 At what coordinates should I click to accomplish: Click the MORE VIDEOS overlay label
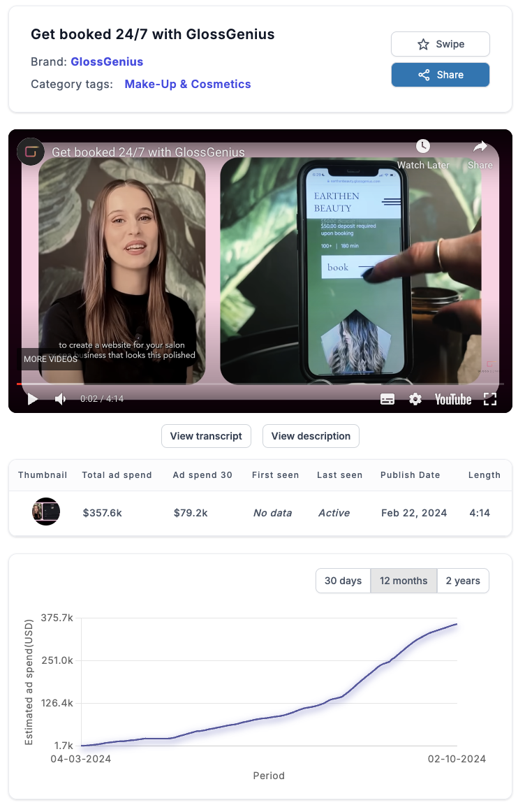point(50,359)
